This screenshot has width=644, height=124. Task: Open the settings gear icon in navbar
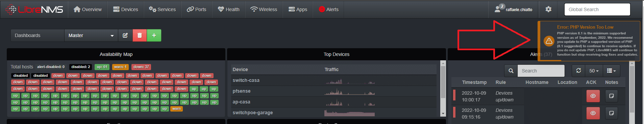pyautogui.click(x=548, y=9)
